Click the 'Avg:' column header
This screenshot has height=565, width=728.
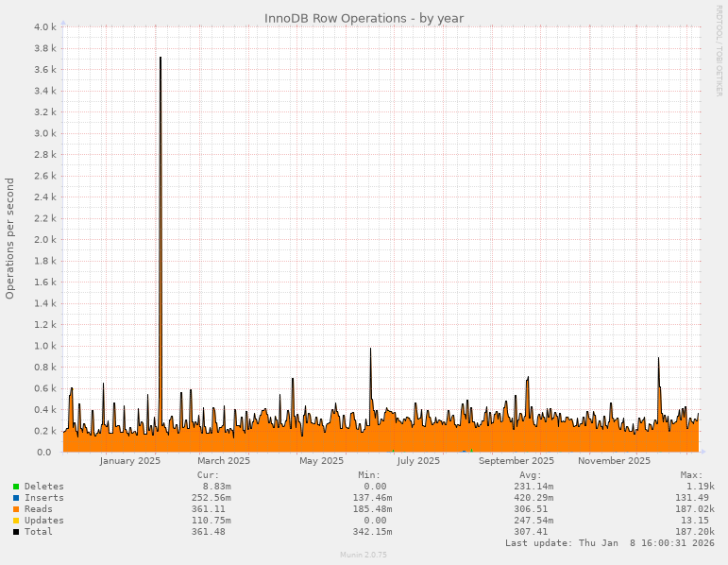[531, 475]
